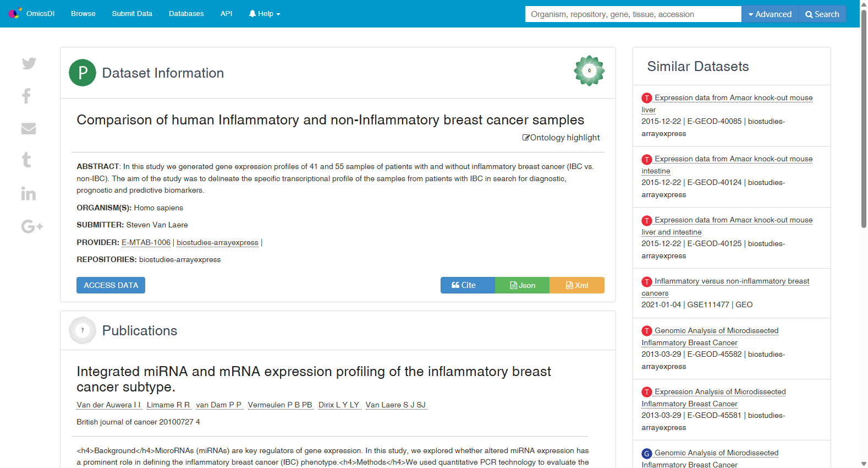This screenshot has height=468, width=868.
Task: Share dataset on Google Plus
Action: click(x=32, y=226)
